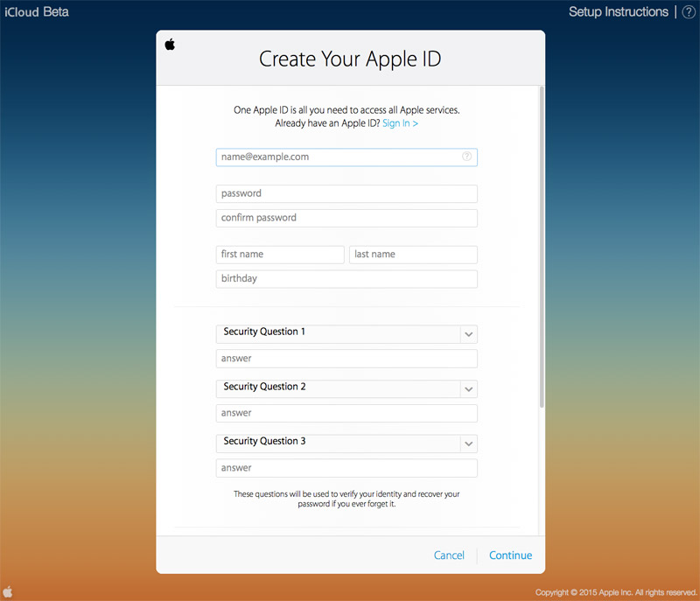Click 'These questions will be used' note
Viewport: 700px width, 601px height.
[346, 499]
